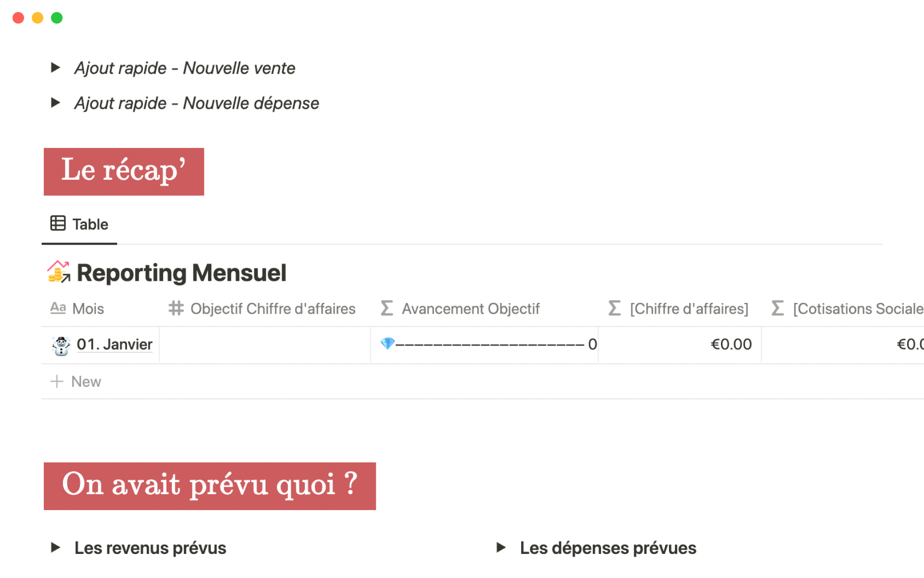
Task: Open the Reporting Mensuel database title
Action: click(x=181, y=273)
